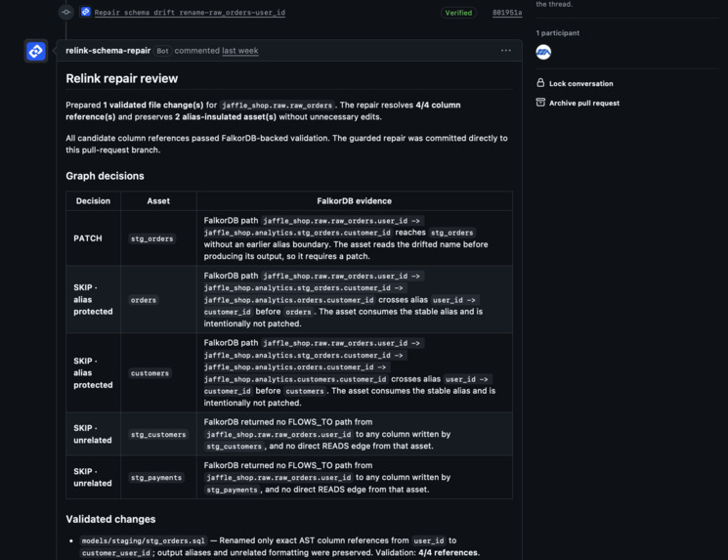Click '1 validated file change(s)' bold text
The height and width of the screenshot is (560, 728).
coord(153,105)
